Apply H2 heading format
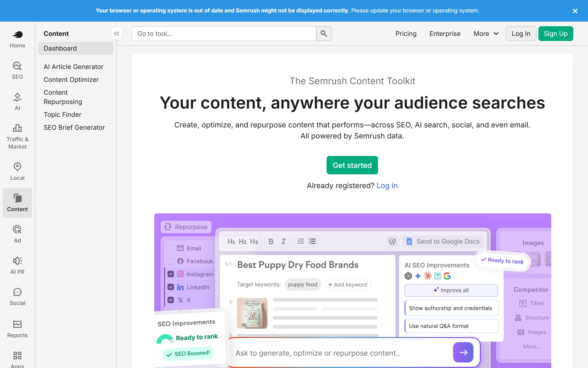 242,241
